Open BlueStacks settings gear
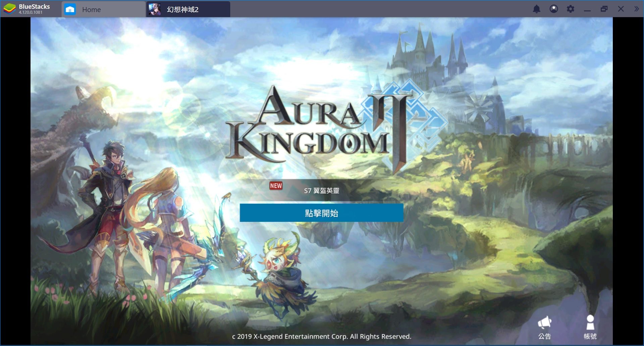Viewport: 644px width, 346px height. coord(571,9)
